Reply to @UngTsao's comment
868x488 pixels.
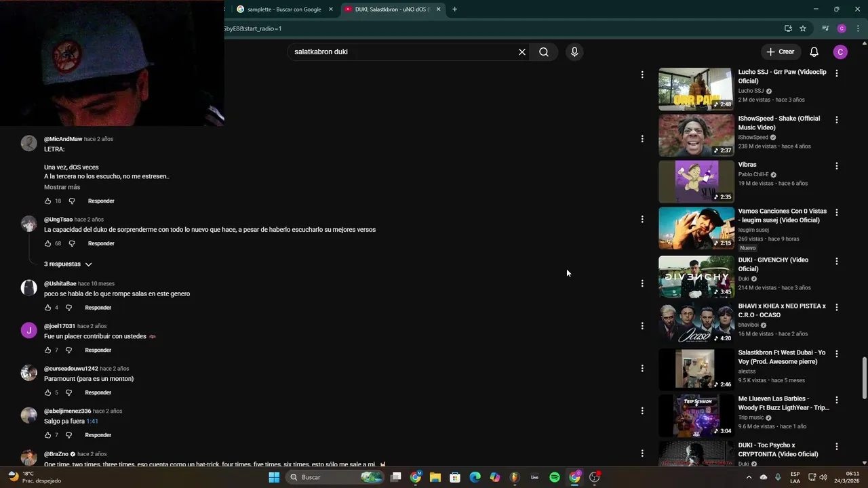pos(101,243)
